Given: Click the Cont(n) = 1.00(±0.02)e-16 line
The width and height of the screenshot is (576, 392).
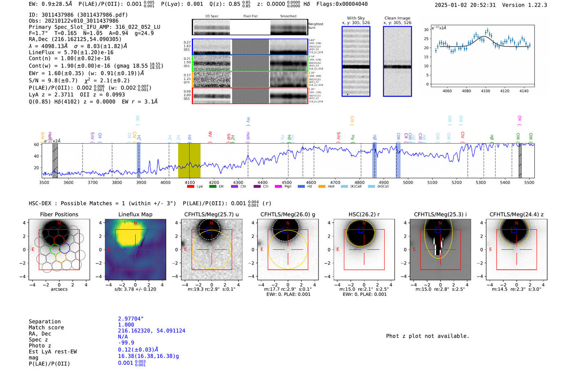Looking at the screenshot, I should (70, 58).
